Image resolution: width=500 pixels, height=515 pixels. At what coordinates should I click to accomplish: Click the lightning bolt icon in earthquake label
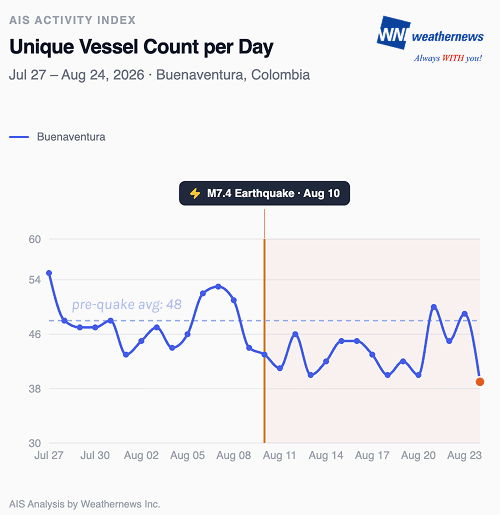coord(195,193)
